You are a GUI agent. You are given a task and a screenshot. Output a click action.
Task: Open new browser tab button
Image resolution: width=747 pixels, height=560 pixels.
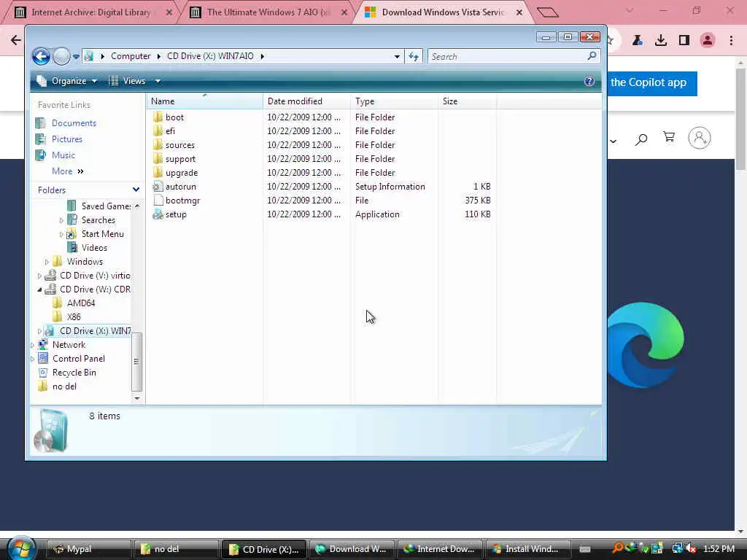(x=547, y=12)
